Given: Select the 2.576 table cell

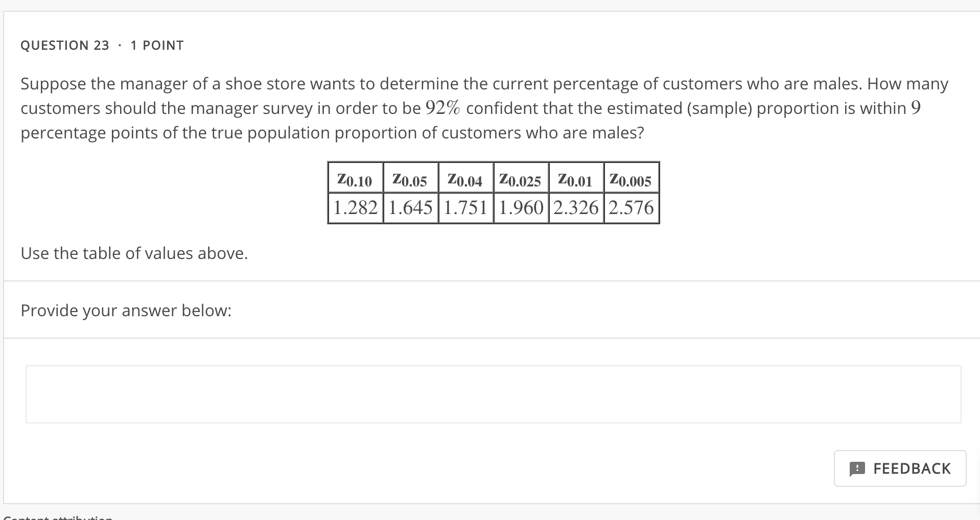Looking at the screenshot, I should [631, 207].
